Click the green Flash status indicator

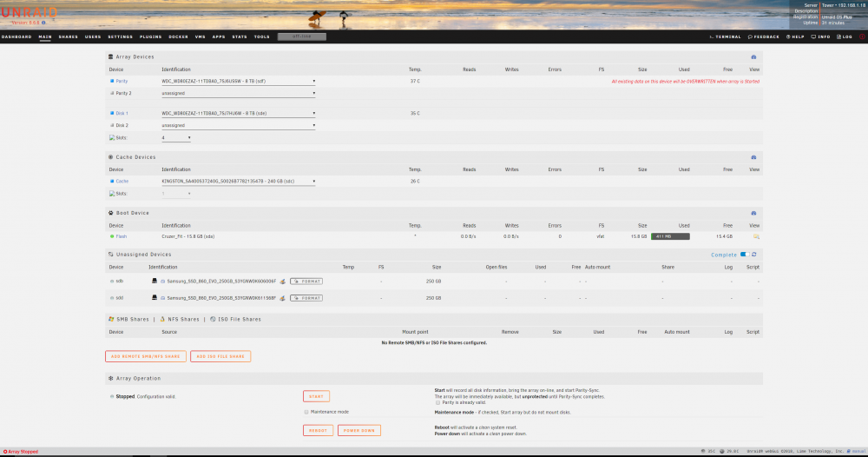click(x=112, y=236)
